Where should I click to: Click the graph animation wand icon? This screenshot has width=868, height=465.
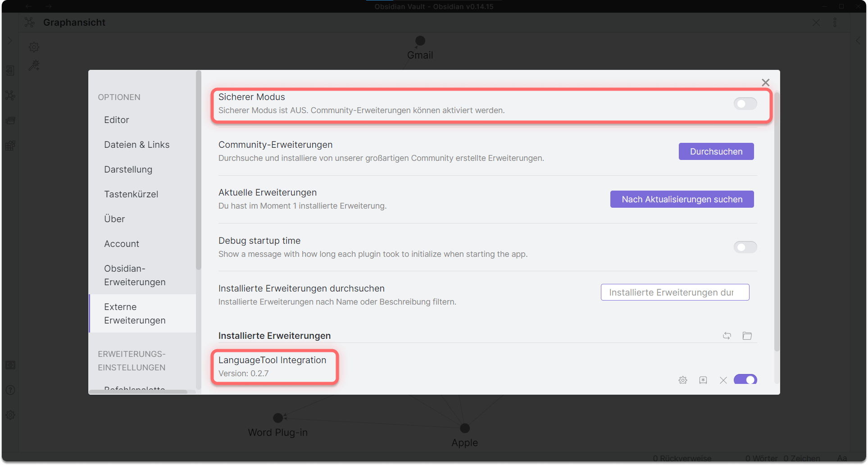pos(34,65)
